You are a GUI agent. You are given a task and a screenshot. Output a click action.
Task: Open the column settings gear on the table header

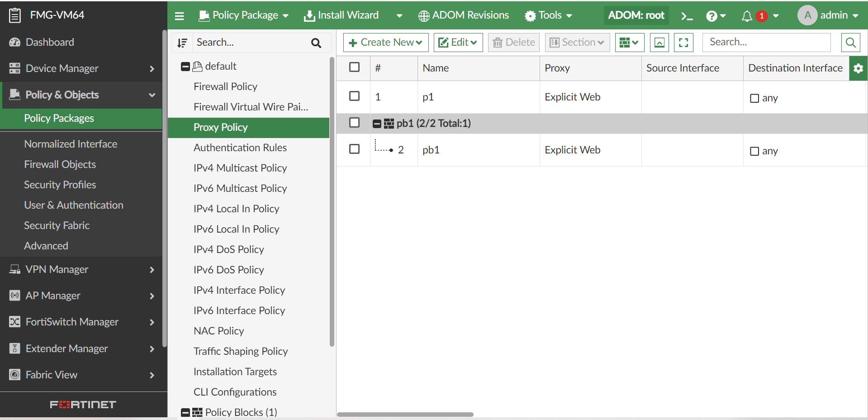click(858, 68)
